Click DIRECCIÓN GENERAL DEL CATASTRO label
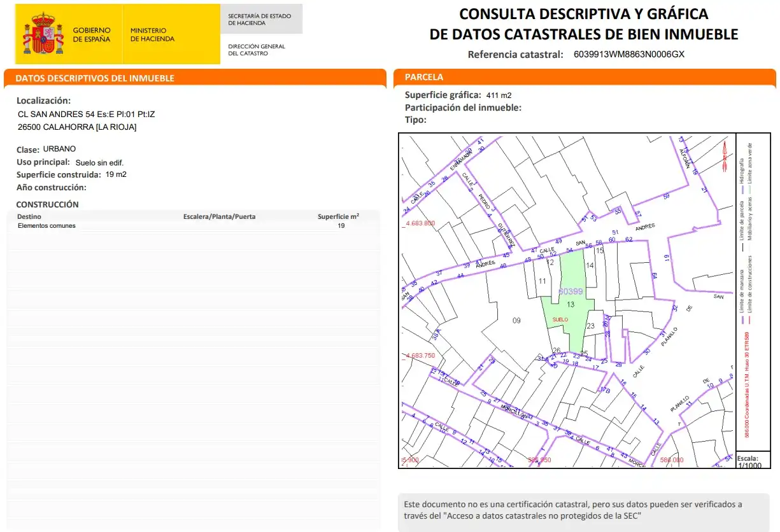Viewport: 780px width, 532px height. 257,50
